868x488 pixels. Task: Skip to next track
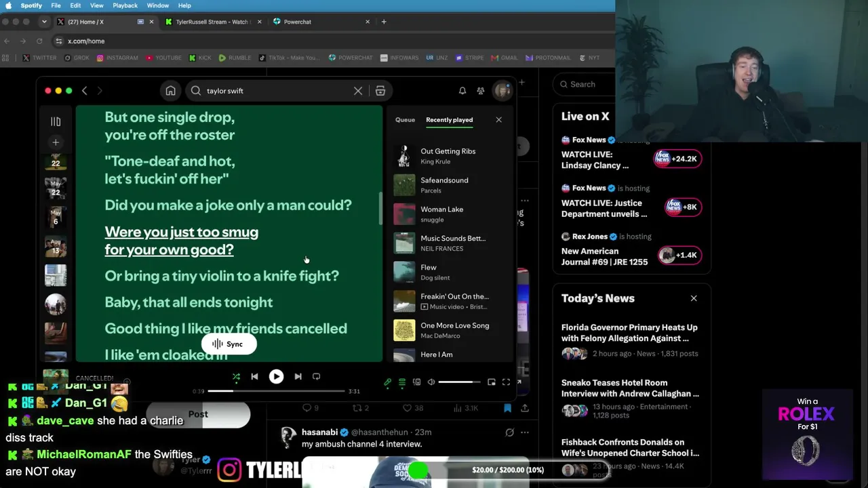tap(298, 376)
